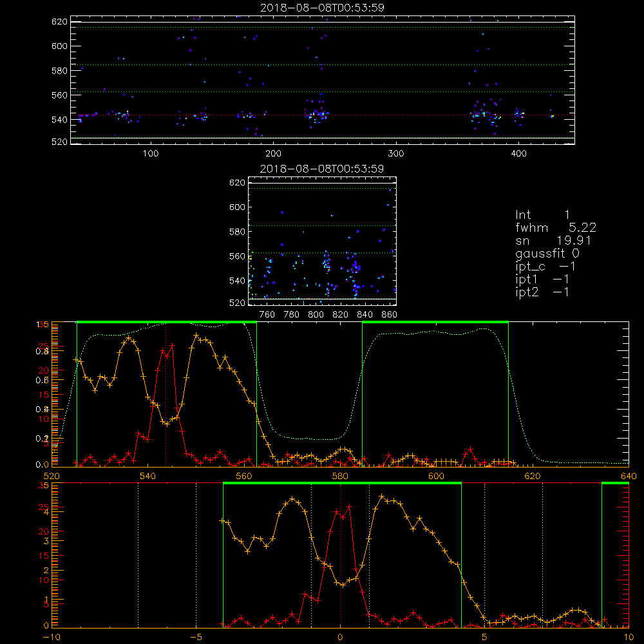Click the '-10' label on bottom axis
644x644 pixels.
pos(52,638)
